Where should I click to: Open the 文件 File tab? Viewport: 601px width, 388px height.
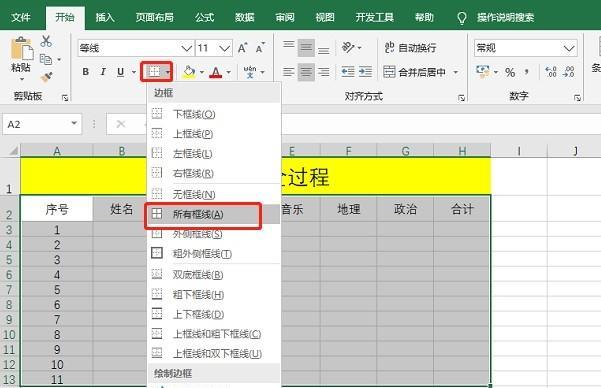[21, 17]
